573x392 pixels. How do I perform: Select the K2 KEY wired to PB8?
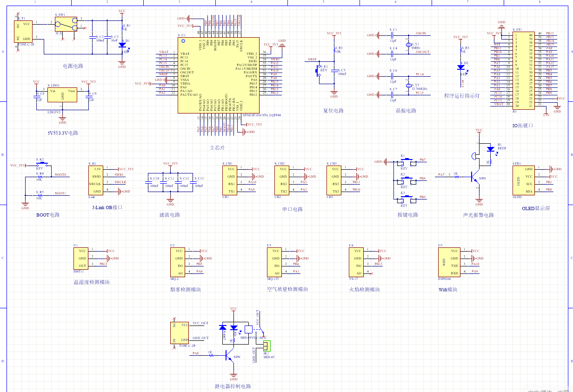[406, 182]
